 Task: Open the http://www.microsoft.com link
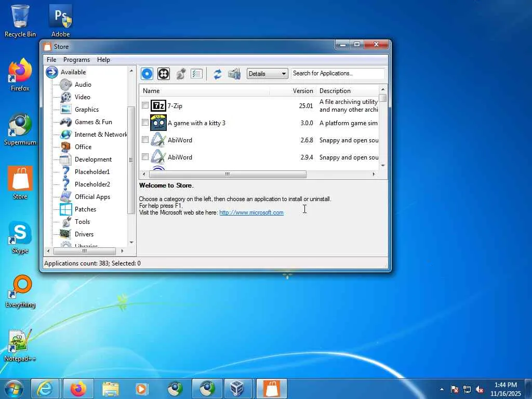(251, 212)
